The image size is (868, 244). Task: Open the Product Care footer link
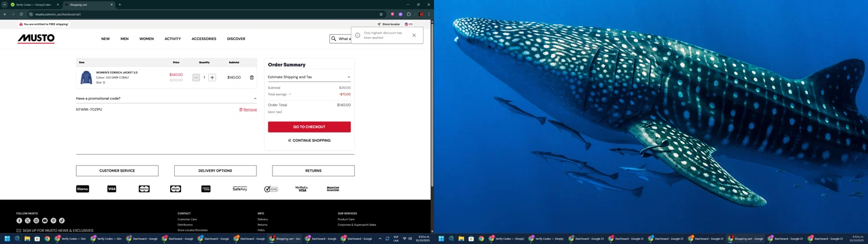point(346,219)
